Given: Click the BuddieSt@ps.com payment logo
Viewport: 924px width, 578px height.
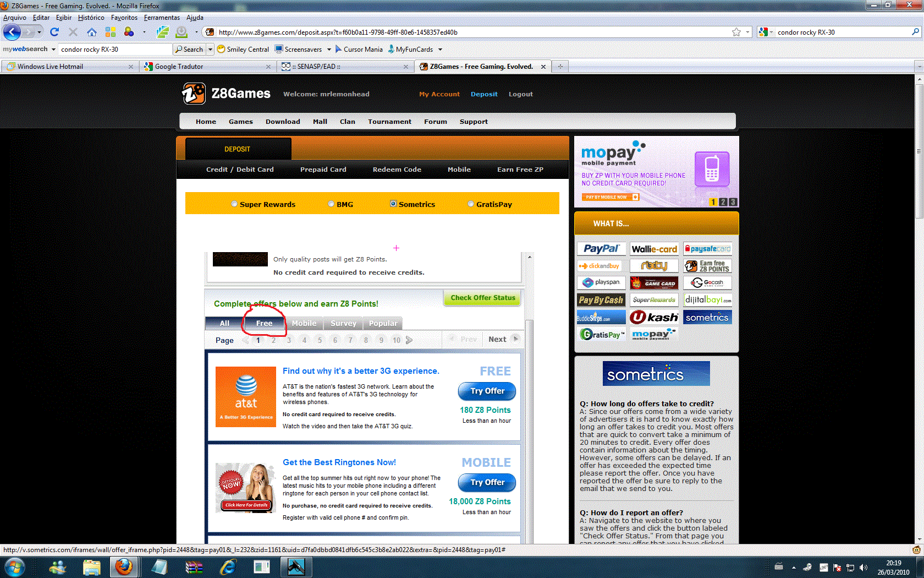Looking at the screenshot, I should [x=601, y=317].
